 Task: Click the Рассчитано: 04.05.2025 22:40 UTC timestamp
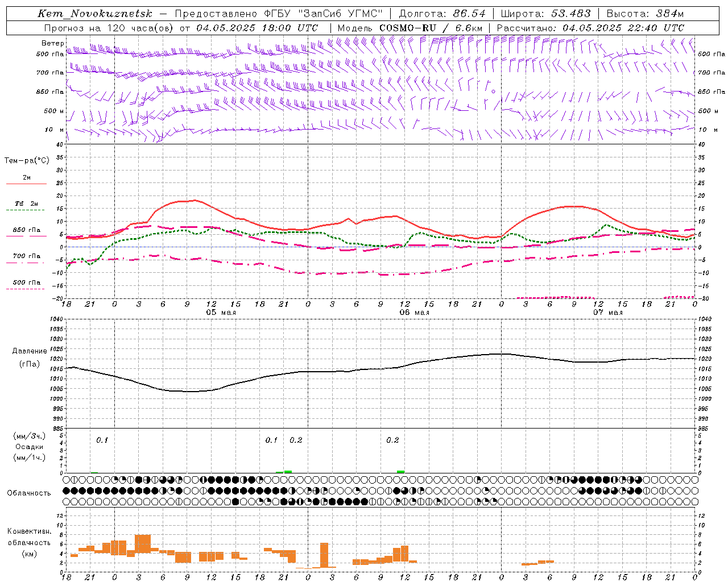pyautogui.click(x=590, y=28)
